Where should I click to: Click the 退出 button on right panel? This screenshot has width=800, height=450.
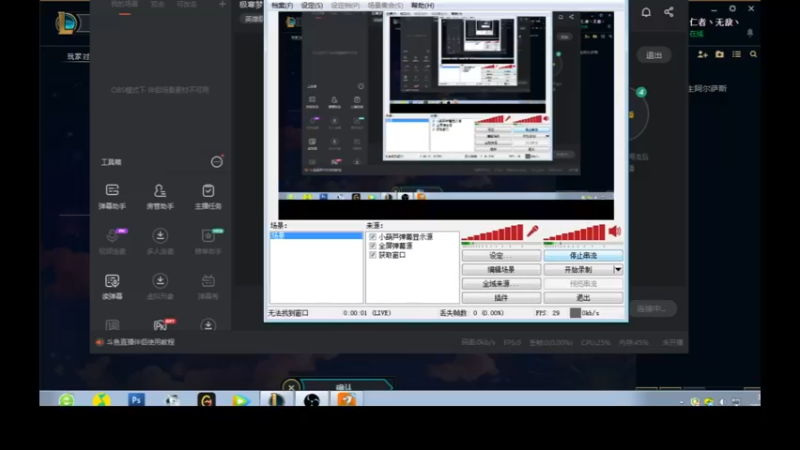(654, 55)
